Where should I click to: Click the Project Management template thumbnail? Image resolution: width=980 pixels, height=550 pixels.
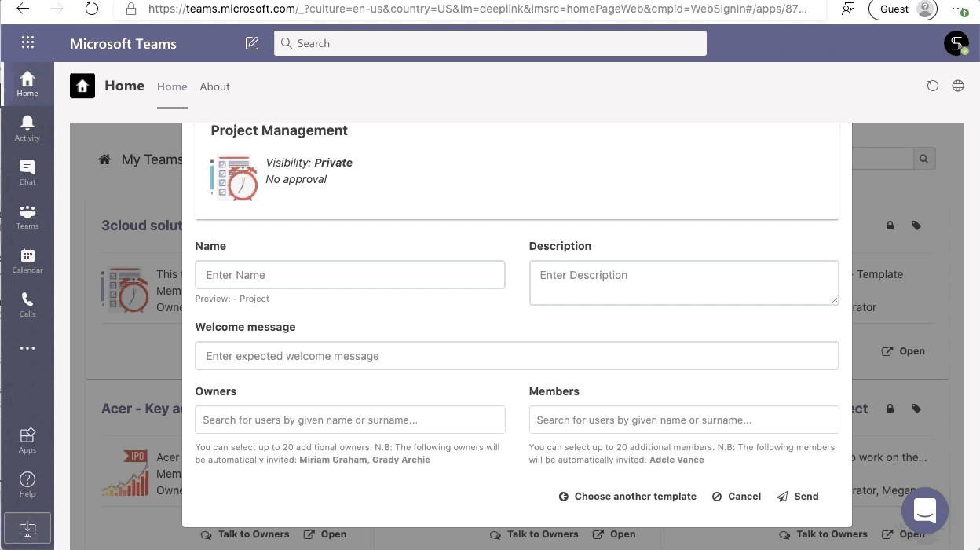click(x=234, y=177)
